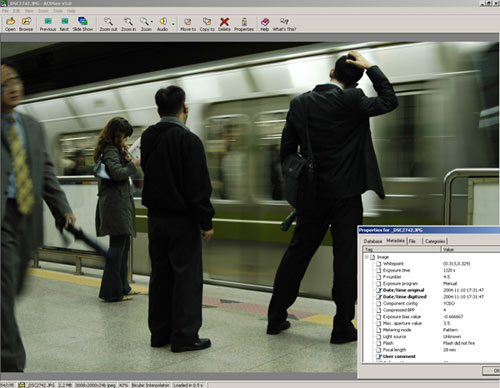Select the Metering mode row
Image resolution: width=500 pixels, height=388 pixels.
coord(437,330)
